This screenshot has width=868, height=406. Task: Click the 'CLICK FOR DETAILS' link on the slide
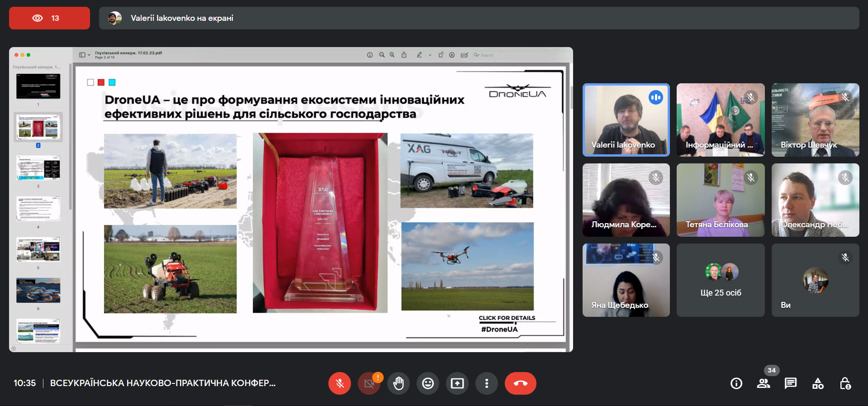click(x=507, y=318)
